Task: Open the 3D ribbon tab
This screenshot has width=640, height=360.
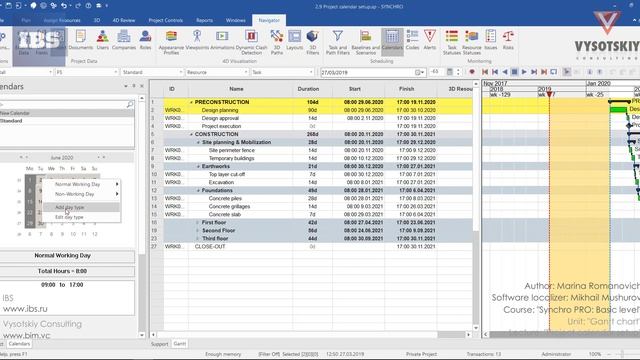Action: pyautogui.click(x=97, y=20)
